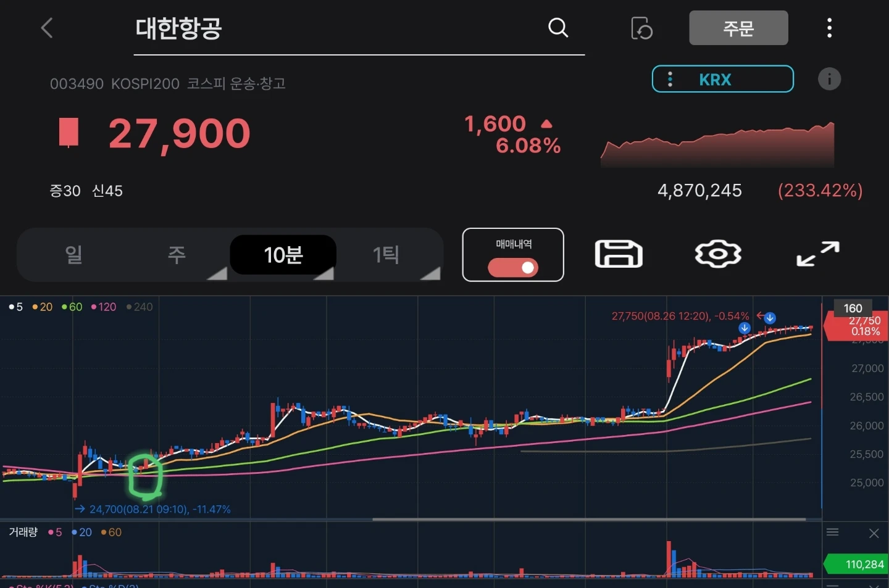Tap the 27,000 price axis label
889x588 pixels.
pos(867,368)
